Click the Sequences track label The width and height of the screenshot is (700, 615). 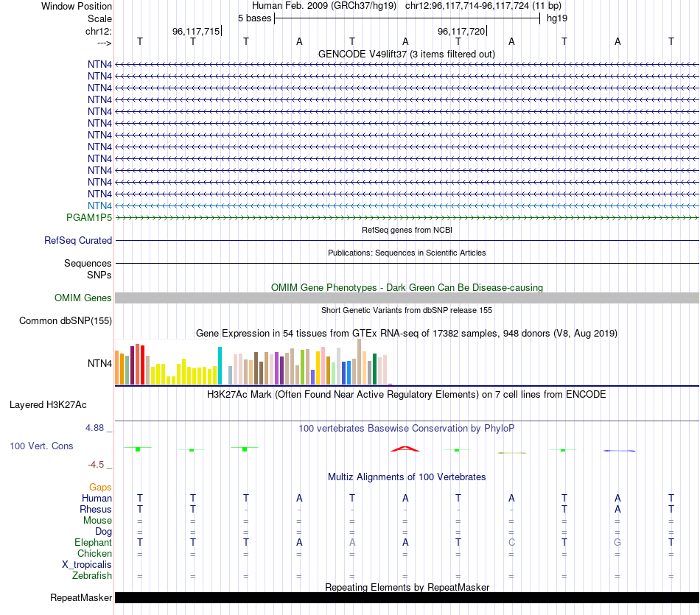pos(88,264)
